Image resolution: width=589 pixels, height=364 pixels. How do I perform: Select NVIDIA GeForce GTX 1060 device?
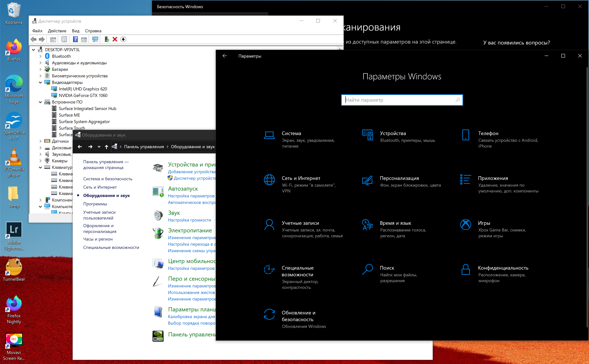click(x=83, y=95)
